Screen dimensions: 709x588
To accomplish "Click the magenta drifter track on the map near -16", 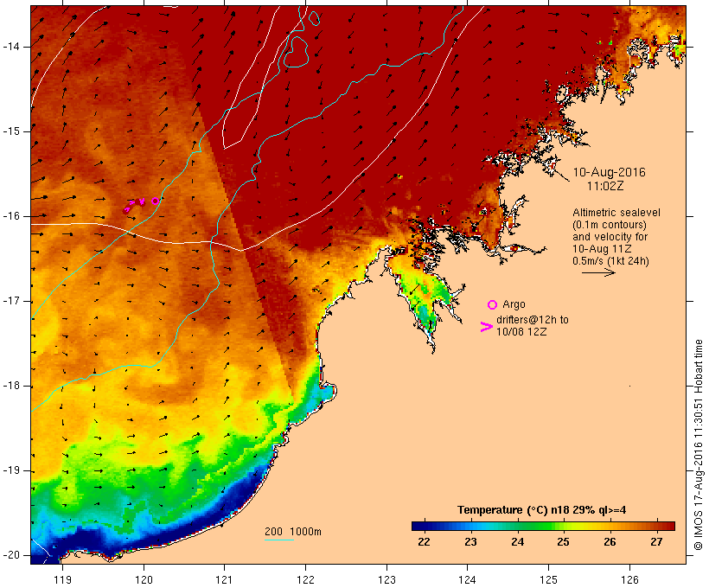I will click(x=134, y=205).
